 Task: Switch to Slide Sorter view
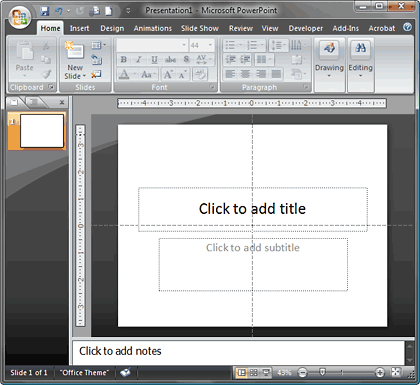tap(254, 372)
